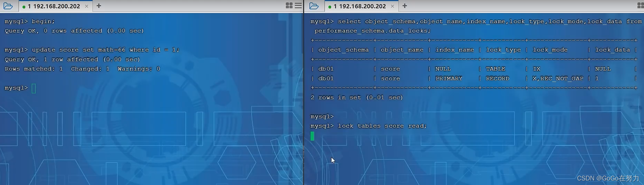The width and height of the screenshot is (644, 185).
Task: Click NULL lock_data cell in TABLE row
Action: click(602, 69)
